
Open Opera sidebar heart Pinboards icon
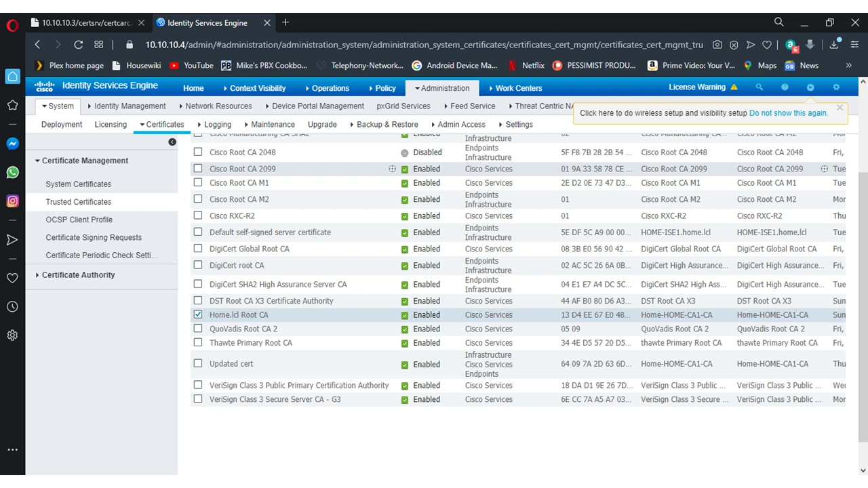(12, 278)
